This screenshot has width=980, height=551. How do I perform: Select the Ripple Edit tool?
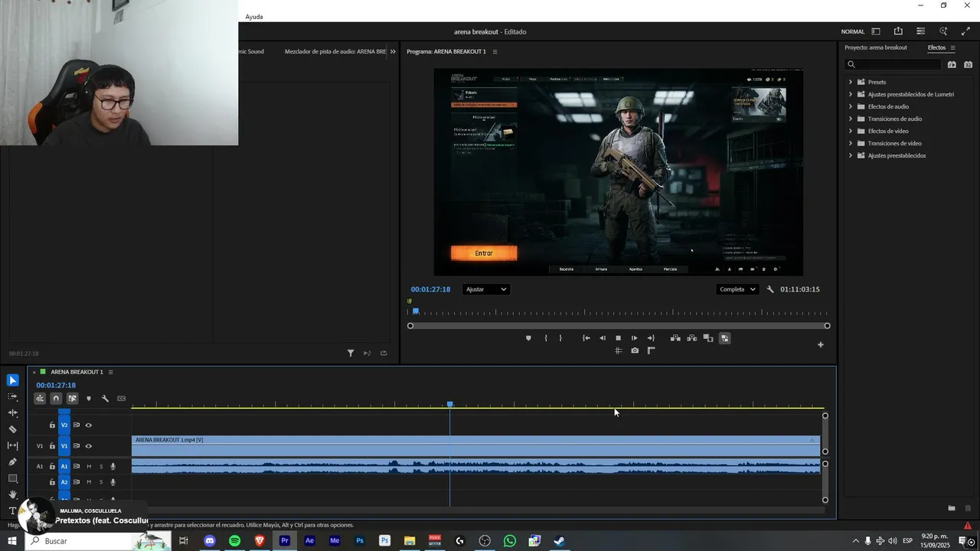point(12,413)
